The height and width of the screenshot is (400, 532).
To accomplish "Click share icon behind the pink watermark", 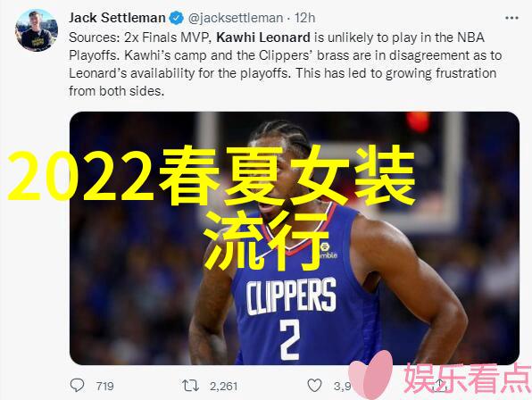I will [440, 386].
